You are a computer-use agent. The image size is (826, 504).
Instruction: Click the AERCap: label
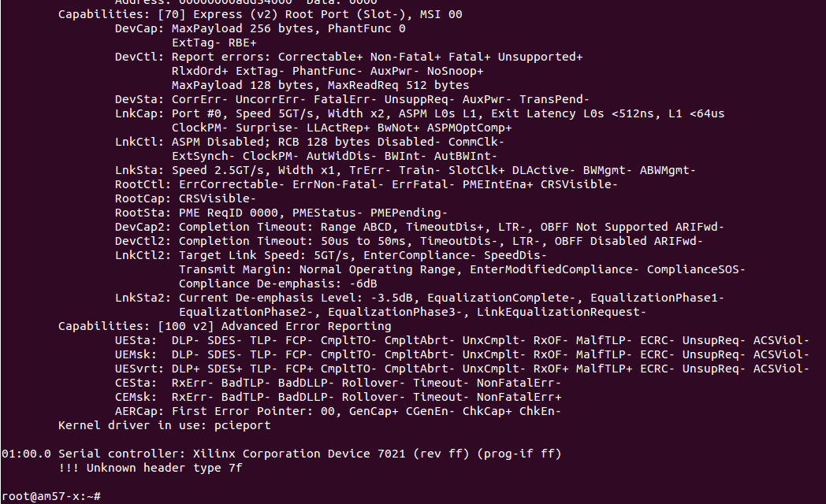click(140, 411)
